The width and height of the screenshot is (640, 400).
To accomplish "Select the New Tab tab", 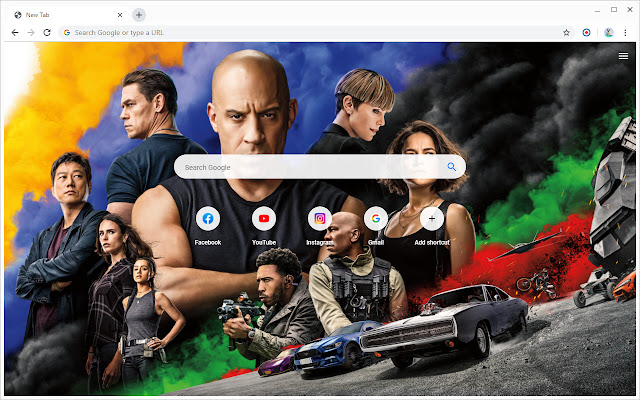I will [68, 15].
